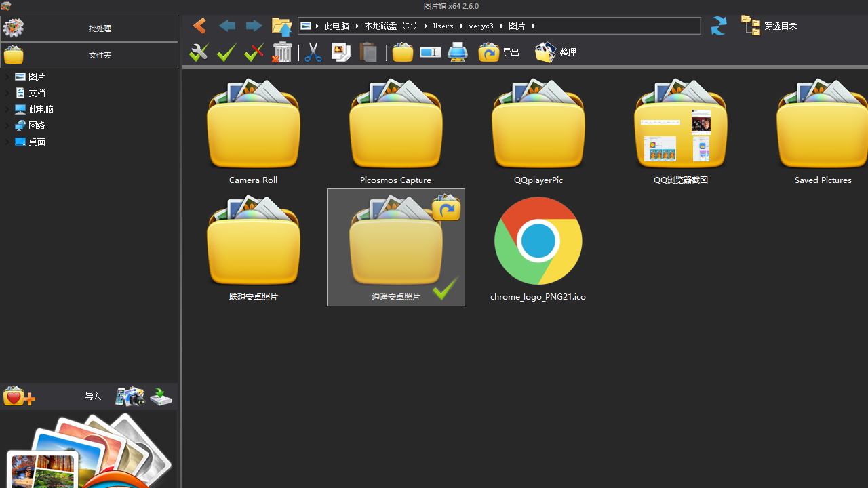The image size is (868, 488).
Task: Open dropdown arrow after Users in path
Action: (x=461, y=26)
